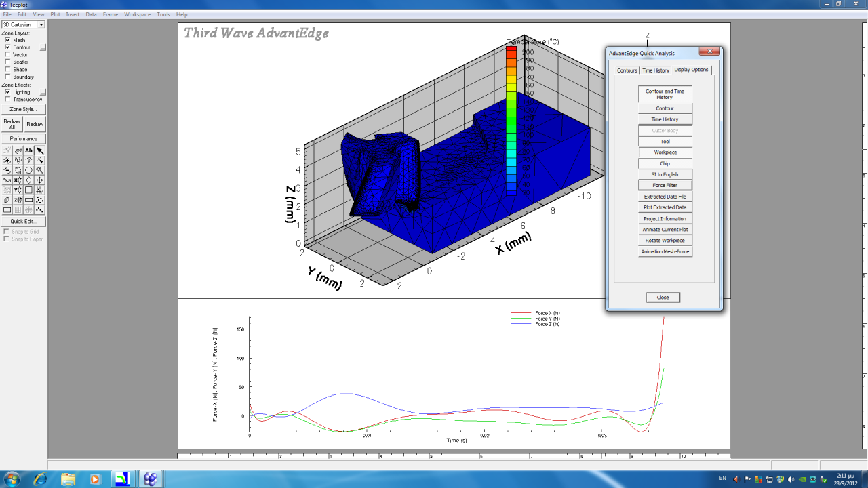Image resolution: width=868 pixels, height=488 pixels.
Task: Click the Performance button
Action: (x=23, y=138)
